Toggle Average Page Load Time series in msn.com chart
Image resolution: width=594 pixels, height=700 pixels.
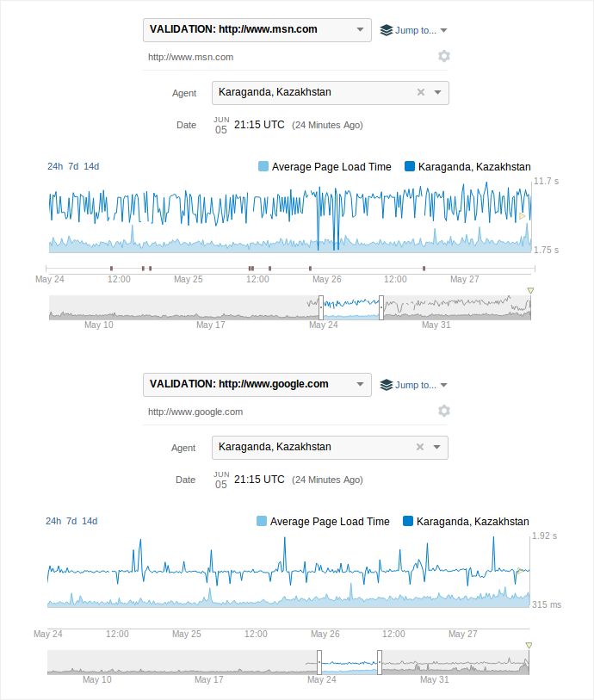pyautogui.click(x=263, y=167)
